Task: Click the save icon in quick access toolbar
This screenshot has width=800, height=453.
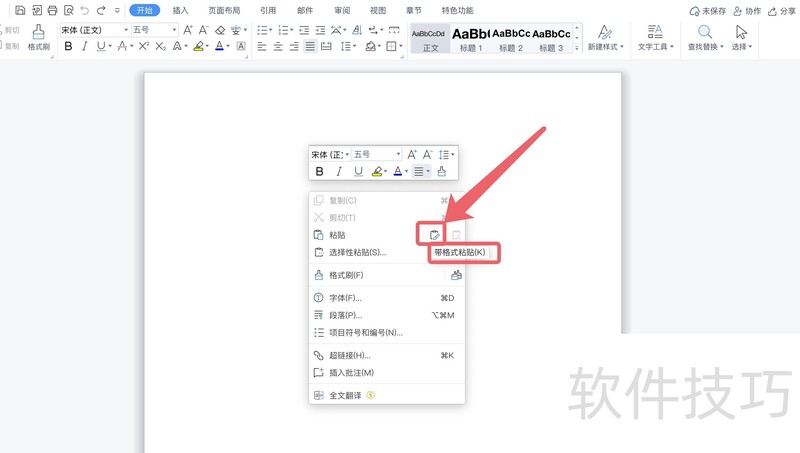Action: click(x=20, y=10)
